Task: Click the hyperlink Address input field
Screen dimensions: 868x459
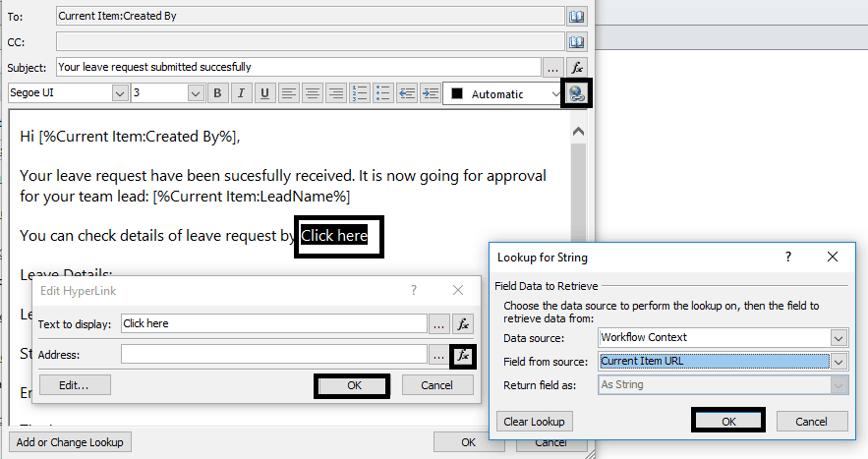Action: click(273, 355)
